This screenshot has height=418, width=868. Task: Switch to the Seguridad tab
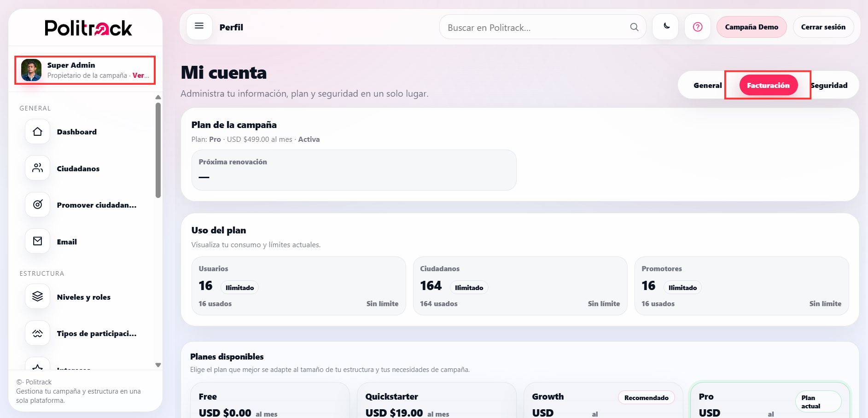829,85
